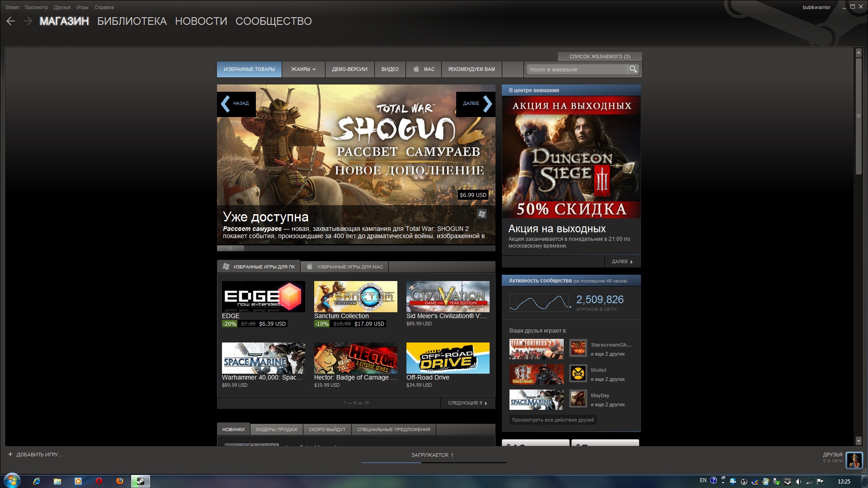Open the Woitel friend avatar icon
The width and height of the screenshot is (868, 488).
pyautogui.click(x=578, y=373)
